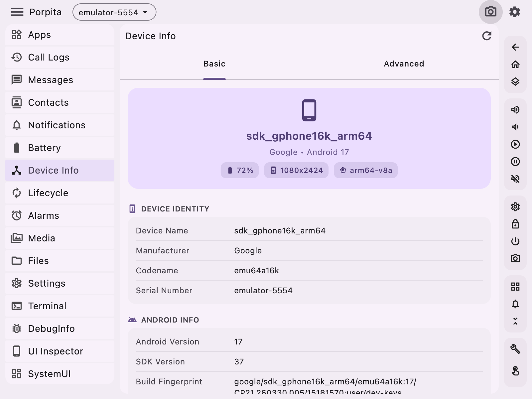The image size is (532, 399).
Task: Open DebugInfo in the sidebar
Action: [x=60, y=329]
